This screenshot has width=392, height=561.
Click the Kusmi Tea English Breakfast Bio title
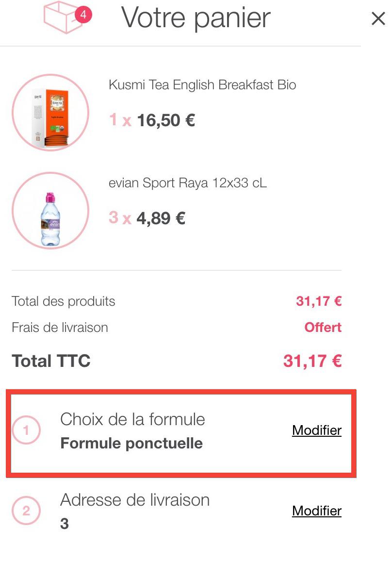click(x=202, y=85)
